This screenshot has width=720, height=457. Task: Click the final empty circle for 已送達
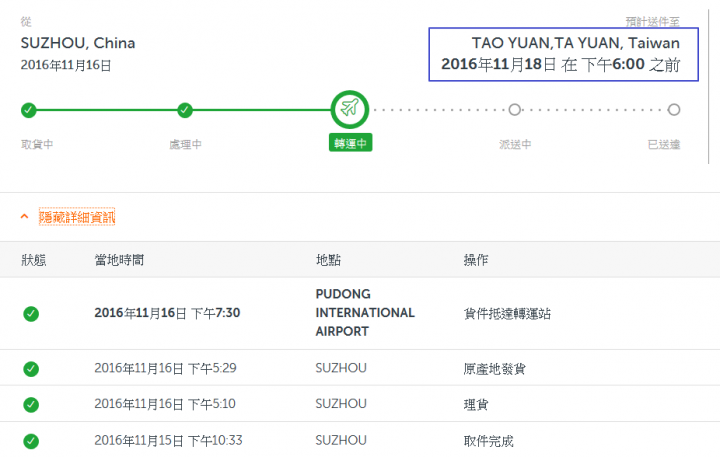pyautogui.click(x=674, y=110)
